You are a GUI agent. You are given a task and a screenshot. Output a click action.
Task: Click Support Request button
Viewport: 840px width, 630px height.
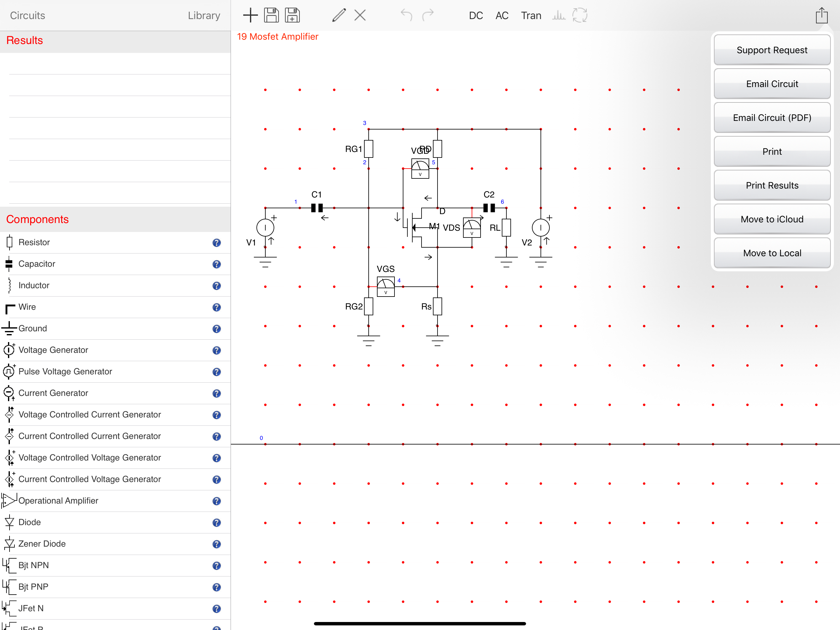coord(772,50)
